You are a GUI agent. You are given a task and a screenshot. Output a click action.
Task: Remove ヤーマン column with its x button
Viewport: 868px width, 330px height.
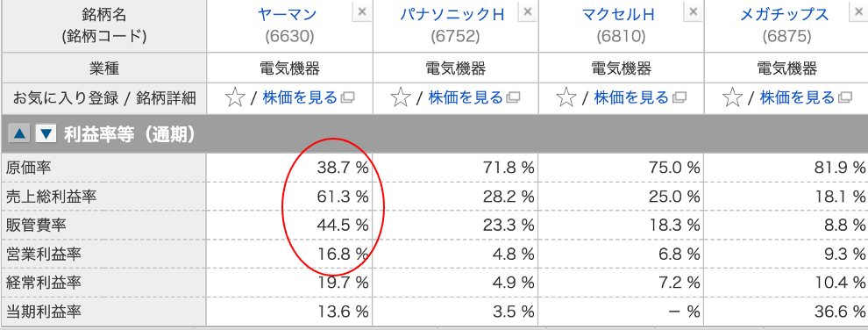tap(361, 11)
